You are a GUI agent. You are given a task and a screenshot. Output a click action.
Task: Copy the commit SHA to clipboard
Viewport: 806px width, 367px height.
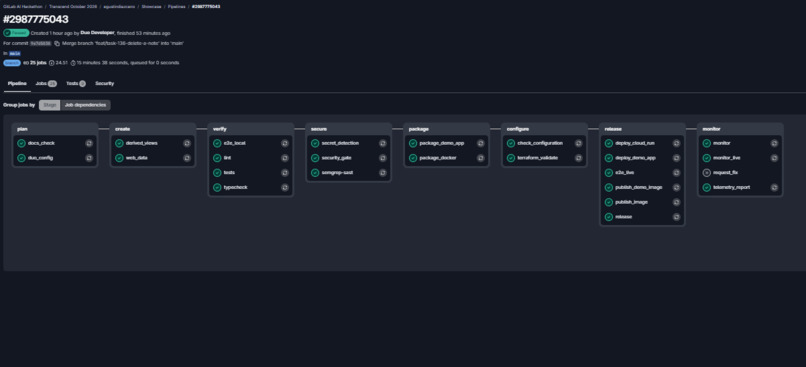[57, 44]
